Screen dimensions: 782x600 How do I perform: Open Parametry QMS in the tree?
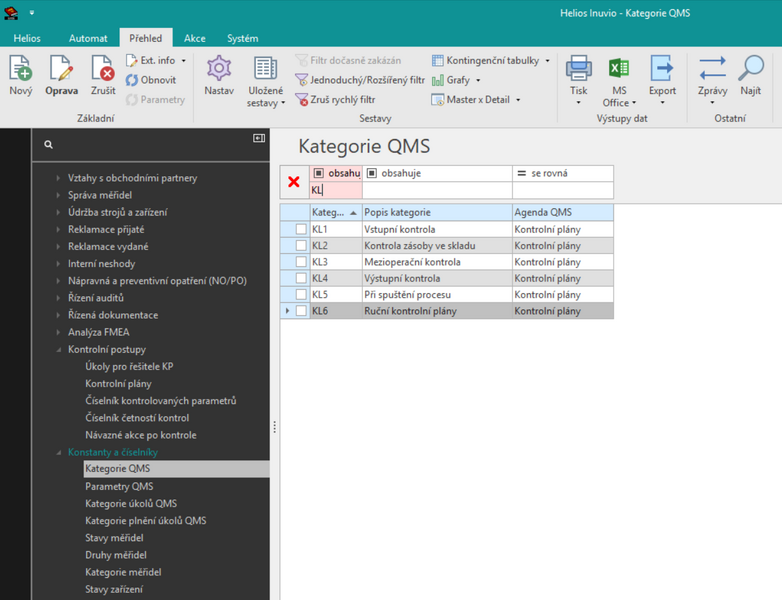(119, 486)
